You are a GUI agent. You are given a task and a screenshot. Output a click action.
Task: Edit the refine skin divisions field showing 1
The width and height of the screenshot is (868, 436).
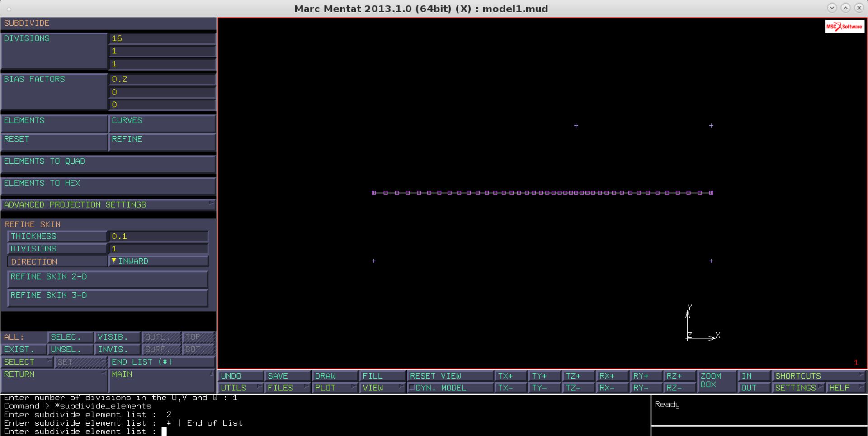point(158,248)
